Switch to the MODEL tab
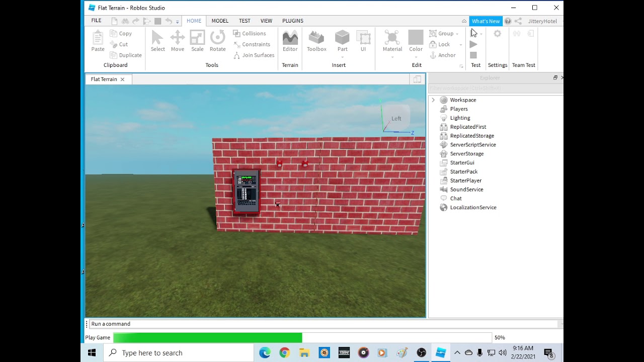This screenshot has height=362, width=644. click(x=220, y=21)
